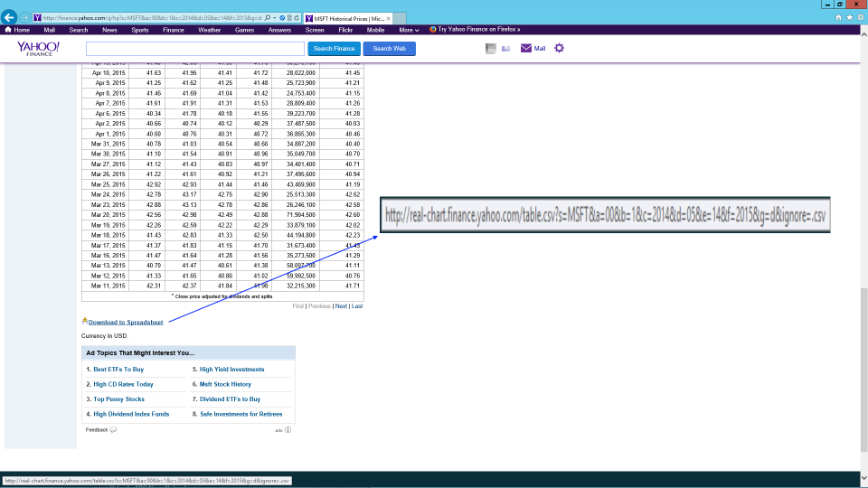
Task: Click the page scrollbar up arrow
Action: coord(863,33)
